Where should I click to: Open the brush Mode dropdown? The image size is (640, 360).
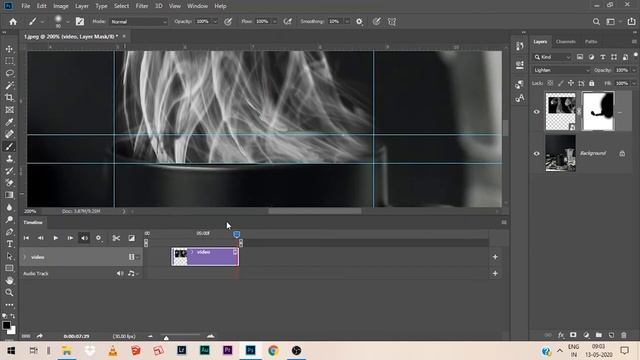pyautogui.click(x=138, y=22)
